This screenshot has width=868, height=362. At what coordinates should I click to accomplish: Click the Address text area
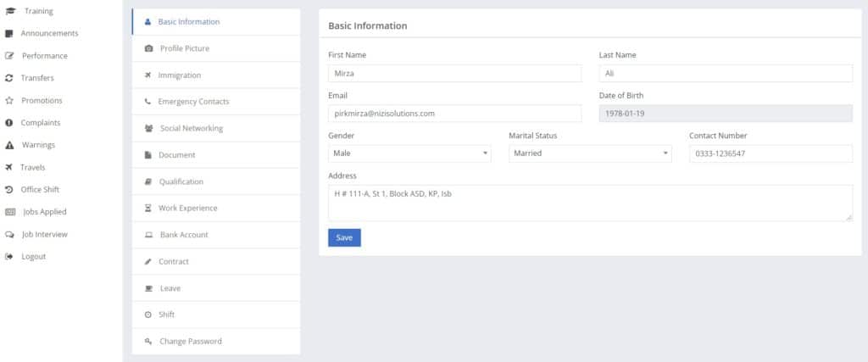point(590,203)
